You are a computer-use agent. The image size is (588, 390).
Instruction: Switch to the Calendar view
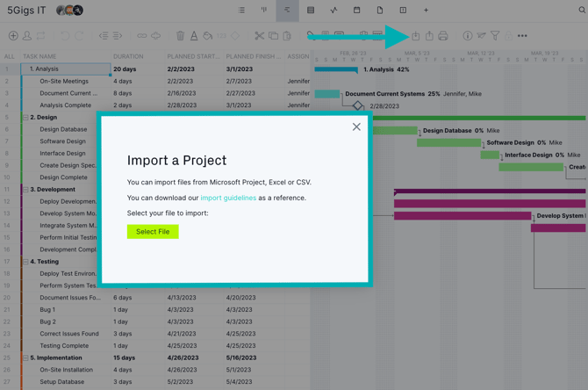[x=356, y=11]
